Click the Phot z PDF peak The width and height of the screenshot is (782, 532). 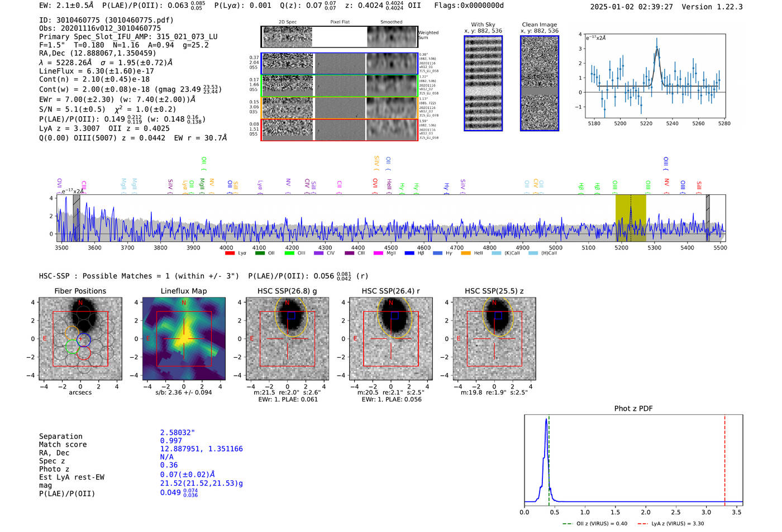pyautogui.click(x=546, y=421)
